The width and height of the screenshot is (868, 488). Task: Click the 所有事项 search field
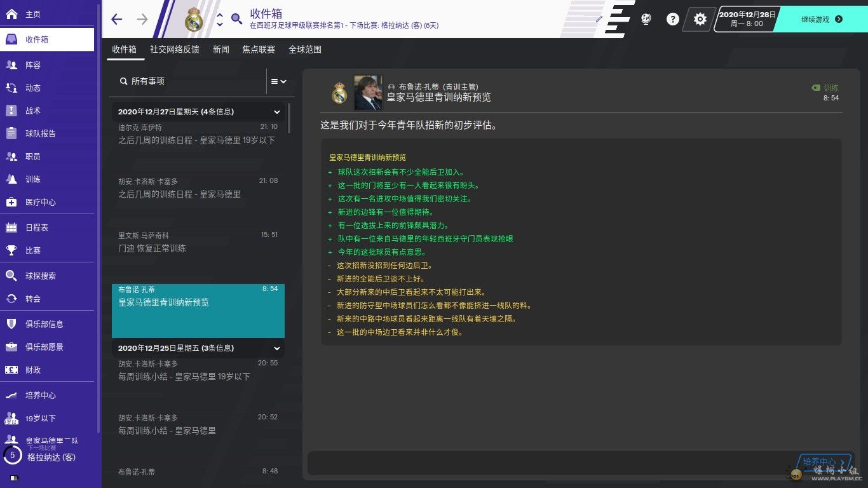coord(191,81)
